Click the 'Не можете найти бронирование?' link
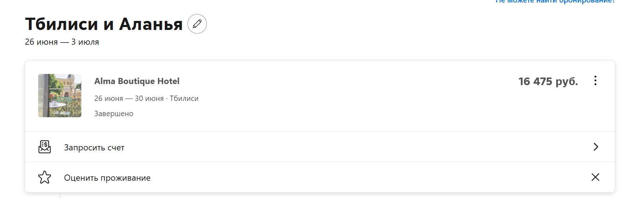This screenshot has width=644, height=198. [555, 1]
